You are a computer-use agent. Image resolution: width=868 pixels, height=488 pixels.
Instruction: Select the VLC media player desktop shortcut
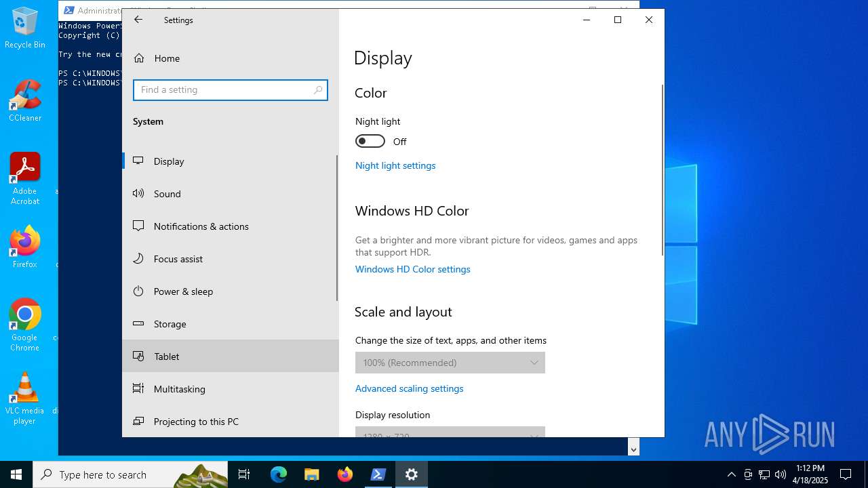(25, 399)
